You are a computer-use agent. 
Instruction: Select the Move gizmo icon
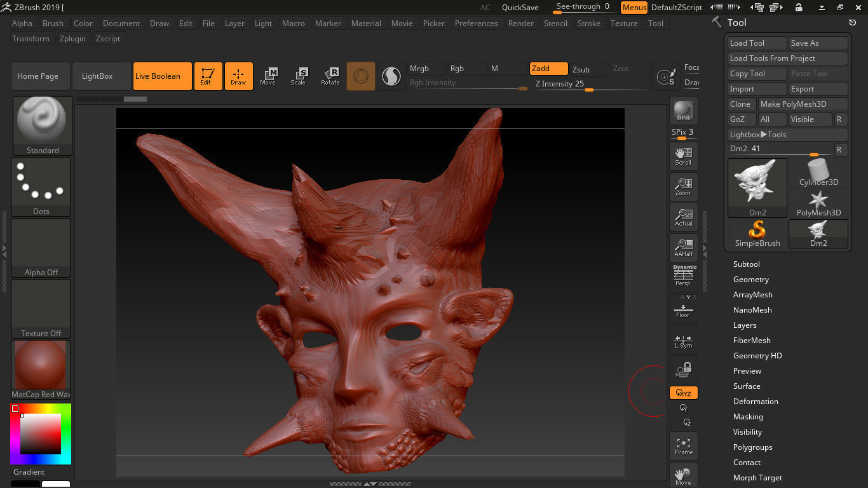pyautogui.click(x=268, y=76)
